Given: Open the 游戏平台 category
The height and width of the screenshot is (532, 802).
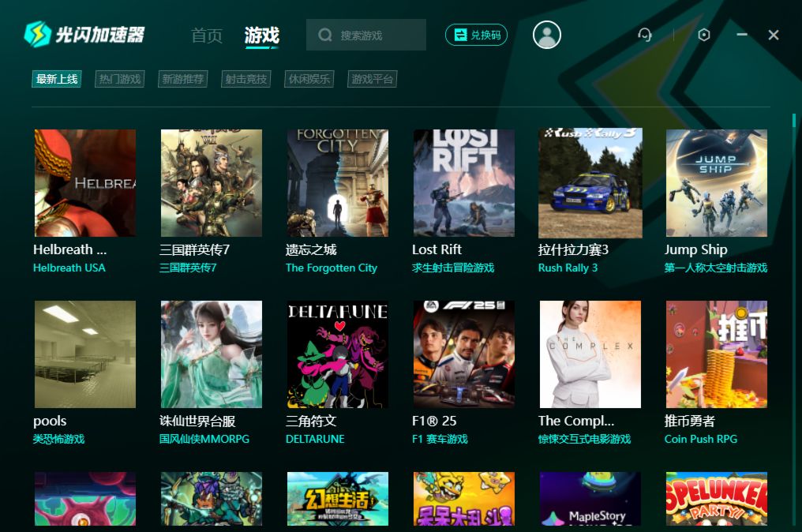Looking at the screenshot, I should 373,79.
